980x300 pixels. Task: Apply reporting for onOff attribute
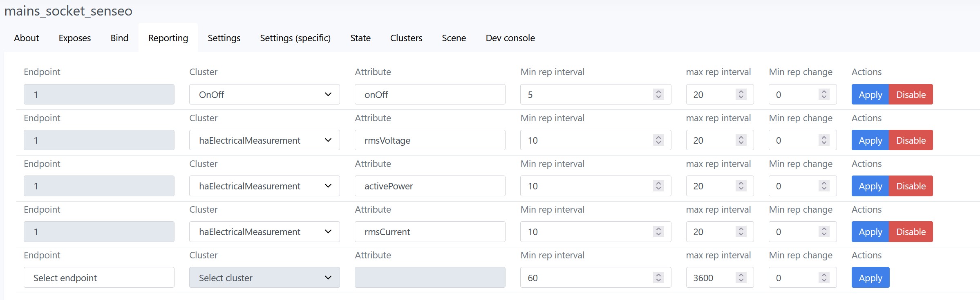[870, 94]
